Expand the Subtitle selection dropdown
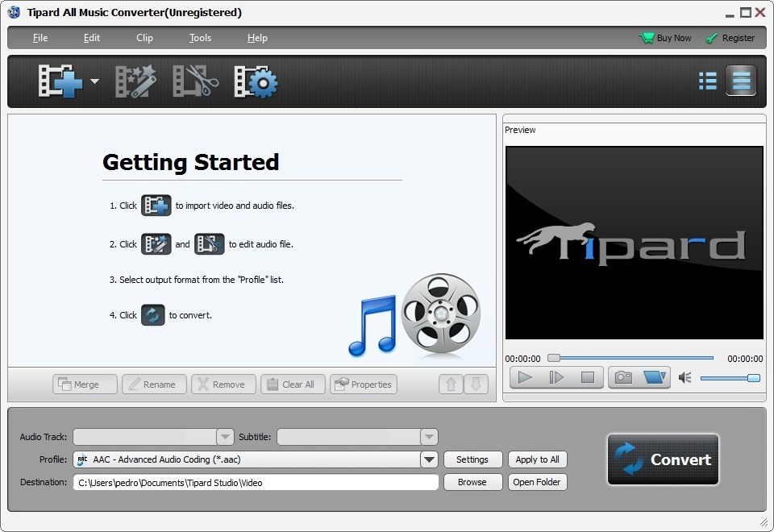Screen dimensions: 774x532 point(430,436)
